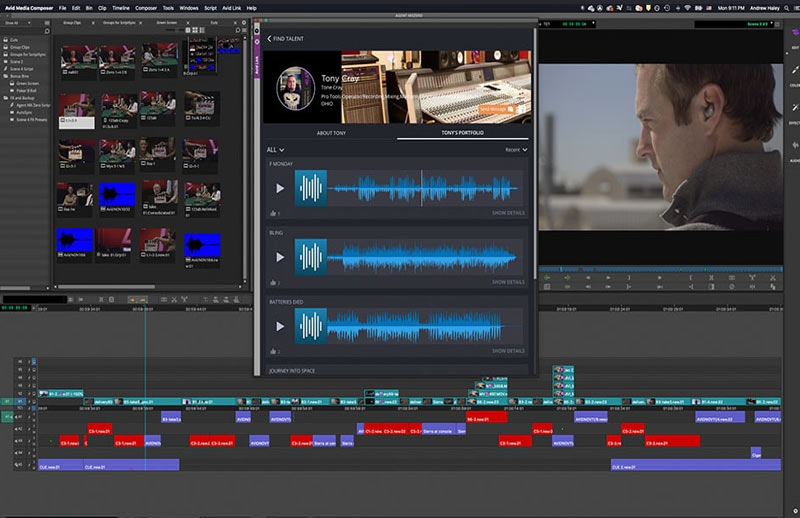Like the BATTERIES DIED track
800x518 pixels.
coord(273,351)
